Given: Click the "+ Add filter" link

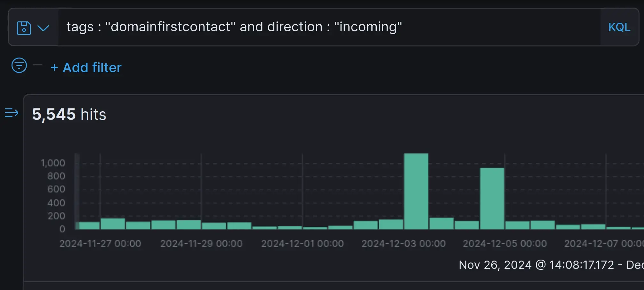Looking at the screenshot, I should [x=86, y=67].
